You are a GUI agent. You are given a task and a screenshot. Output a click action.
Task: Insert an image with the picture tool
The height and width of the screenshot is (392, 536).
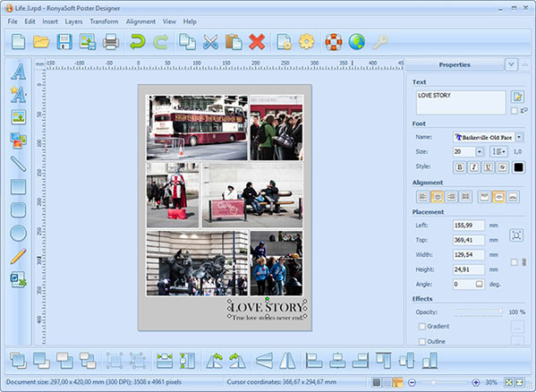18,117
